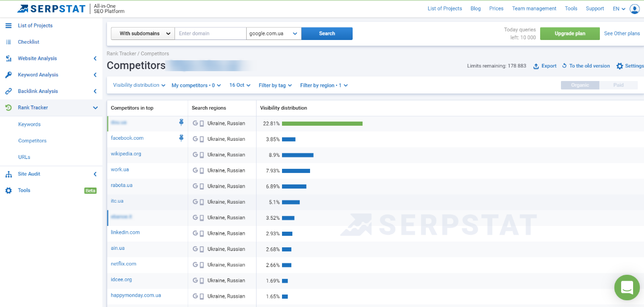Viewport: 644px width, 307px height.
Task: Click the green 22.81% visibility bar
Action: (322, 124)
